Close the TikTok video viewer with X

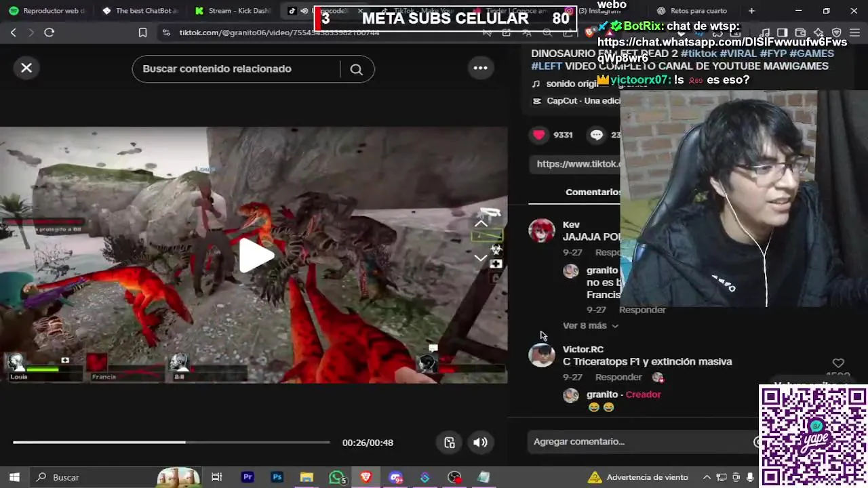coord(26,68)
